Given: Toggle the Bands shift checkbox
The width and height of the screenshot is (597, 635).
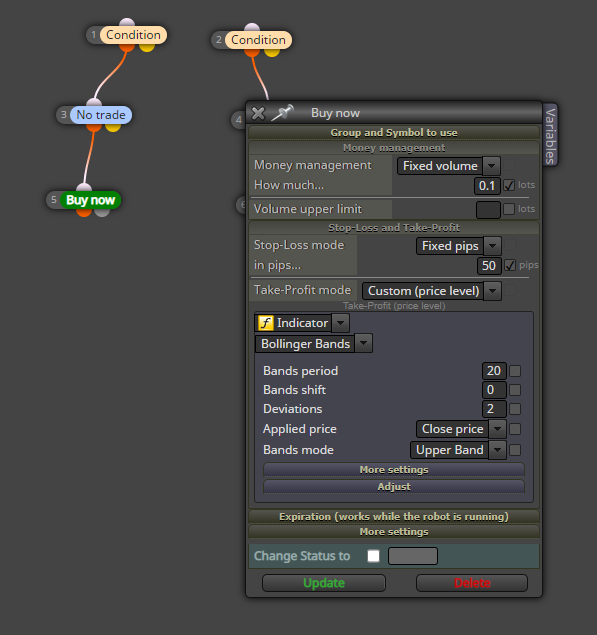Looking at the screenshot, I should tap(515, 390).
